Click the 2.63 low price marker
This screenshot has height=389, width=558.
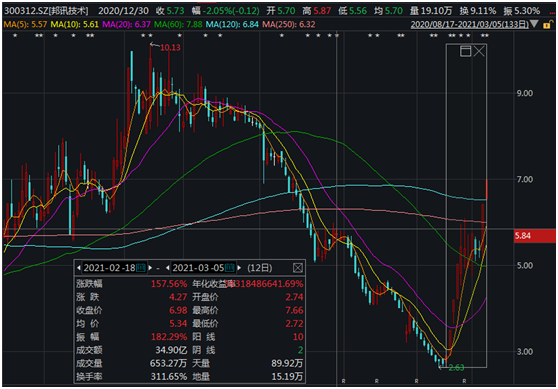point(456,368)
